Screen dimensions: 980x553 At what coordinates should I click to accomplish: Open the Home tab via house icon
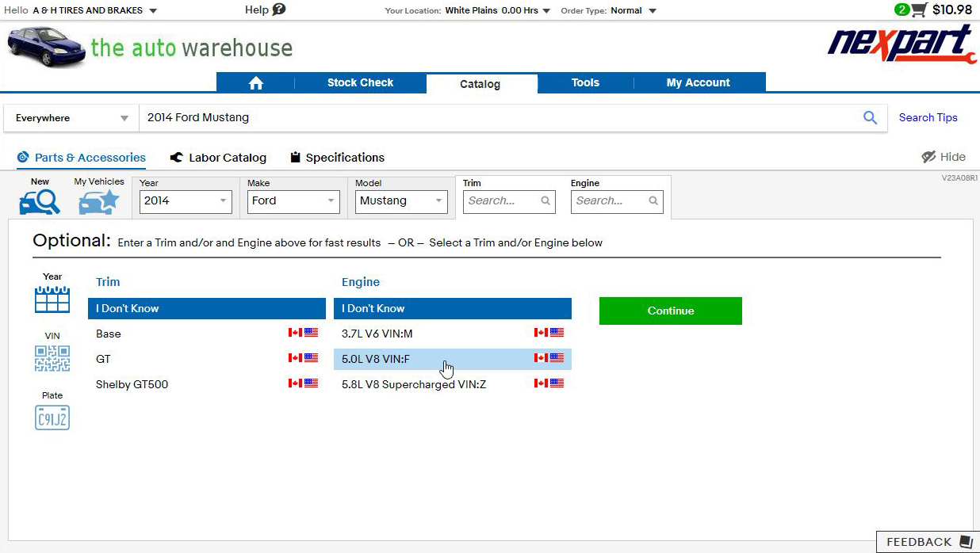255,82
